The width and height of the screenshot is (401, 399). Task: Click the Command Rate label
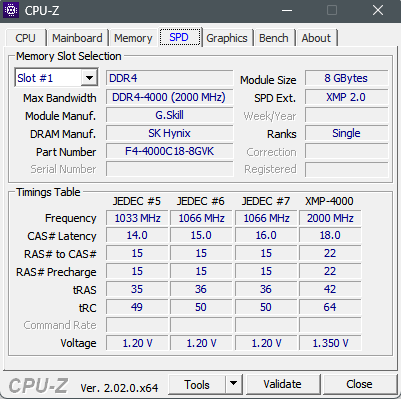tap(60, 325)
